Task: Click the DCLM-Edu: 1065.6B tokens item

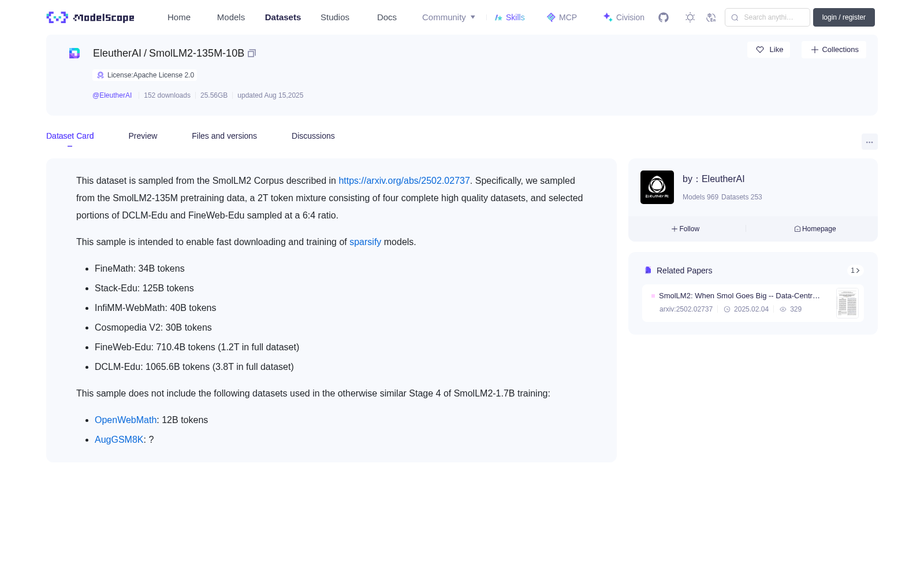Action: (x=194, y=367)
